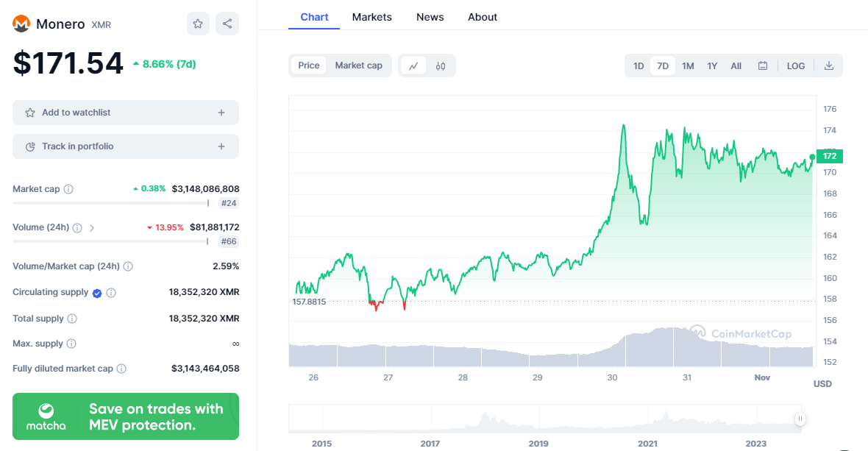Open the Markets tab
Screen dimensions: 868x451
pos(371,17)
